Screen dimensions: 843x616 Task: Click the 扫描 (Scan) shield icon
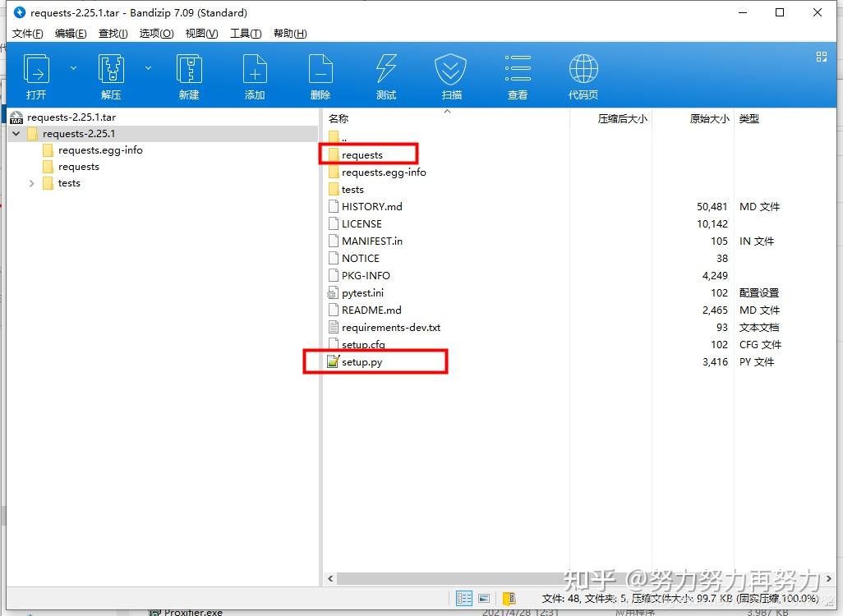click(450, 69)
